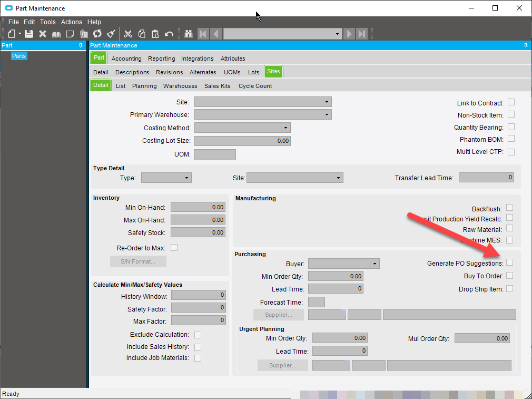Check the Buy To Order checkbox
This screenshot has height=399, width=532.
[509, 275]
